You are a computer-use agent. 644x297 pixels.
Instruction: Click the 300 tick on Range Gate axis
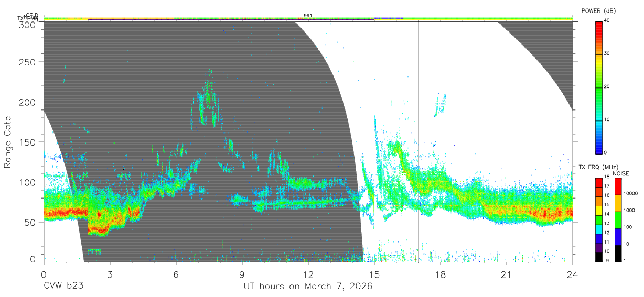(28, 25)
